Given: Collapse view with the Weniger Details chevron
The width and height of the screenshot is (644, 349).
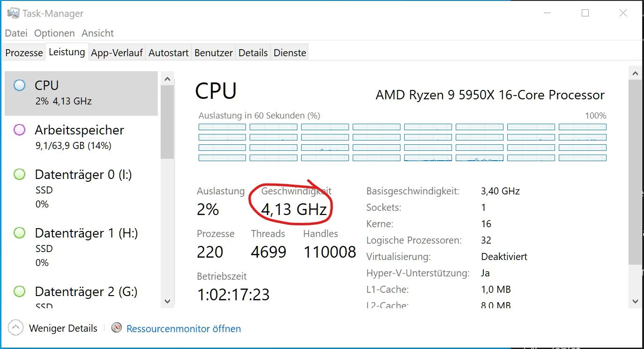Looking at the screenshot, I should (x=15, y=328).
